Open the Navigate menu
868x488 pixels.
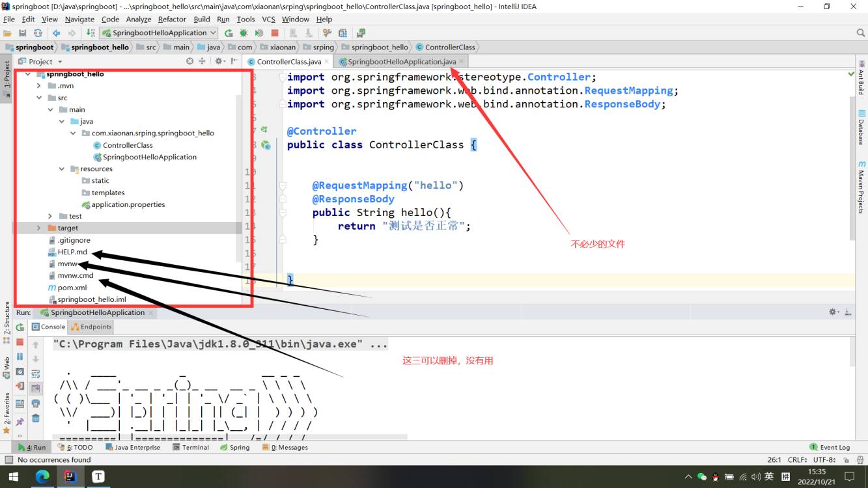click(x=79, y=19)
